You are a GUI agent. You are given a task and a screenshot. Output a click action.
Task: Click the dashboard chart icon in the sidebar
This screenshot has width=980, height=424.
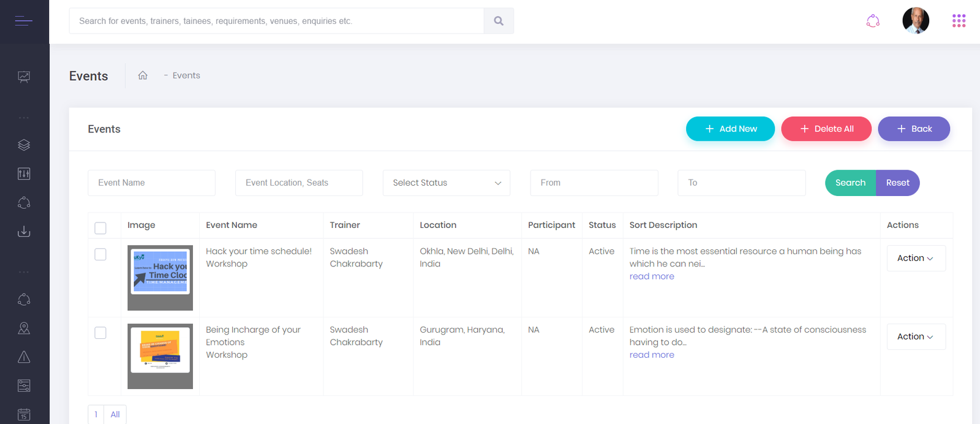(24, 77)
